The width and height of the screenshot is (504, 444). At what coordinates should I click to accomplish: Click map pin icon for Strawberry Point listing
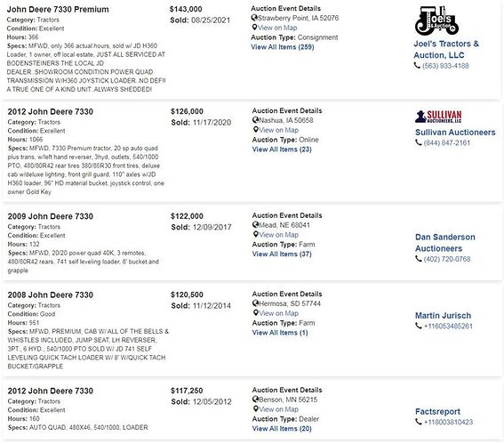click(x=254, y=28)
